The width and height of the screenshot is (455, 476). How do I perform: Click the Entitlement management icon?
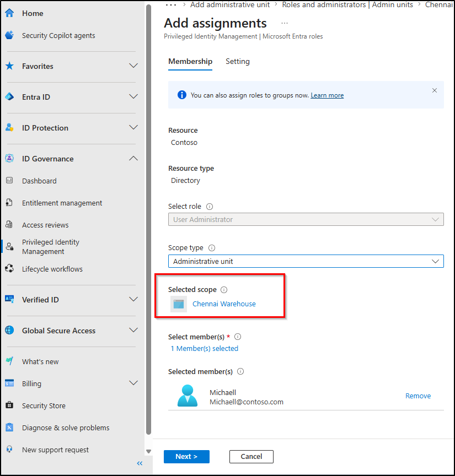click(x=9, y=203)
